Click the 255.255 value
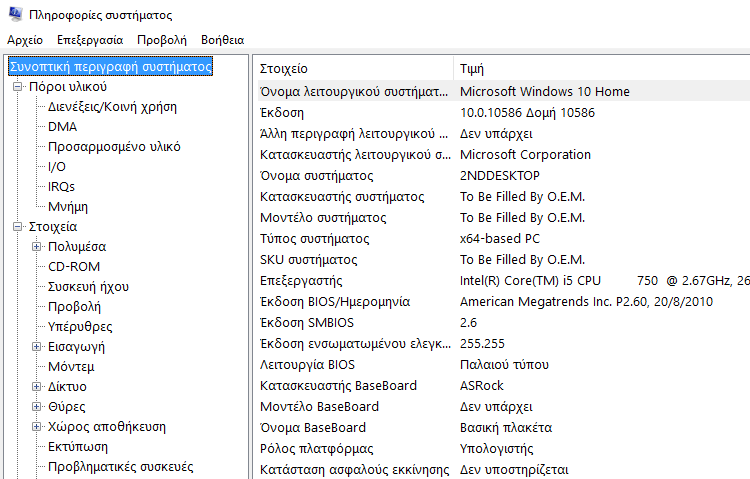Viewport: 750px width, 479px height. tap(482, 344)
